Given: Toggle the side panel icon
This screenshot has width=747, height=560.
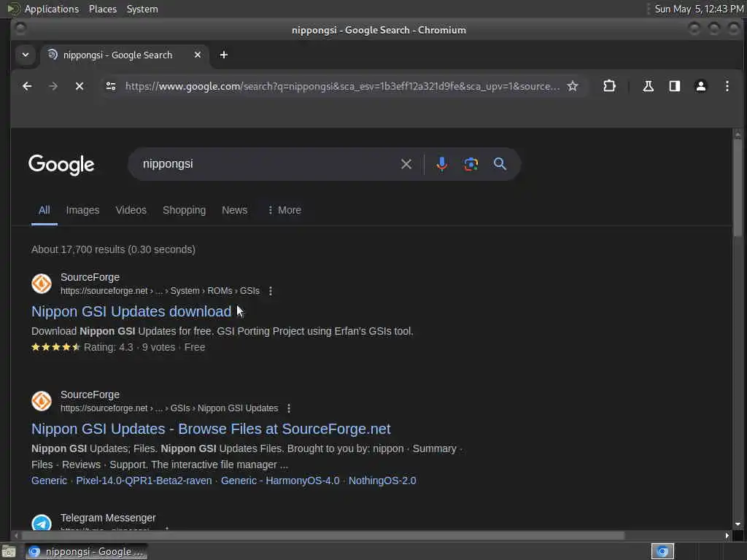Looking at the screenshot, I should (674, 86).
